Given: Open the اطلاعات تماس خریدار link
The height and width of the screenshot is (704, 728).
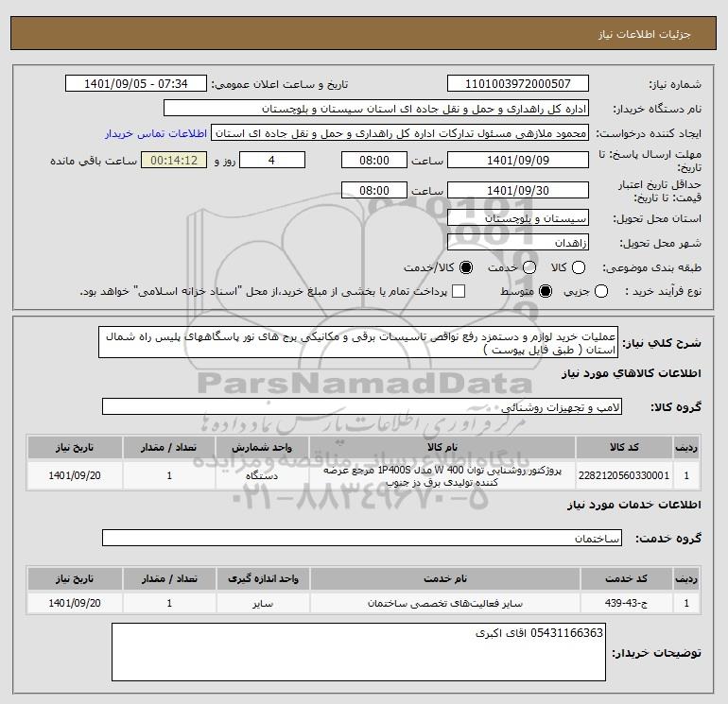Looking at the screenshot, I should click(x=156, y=133).
